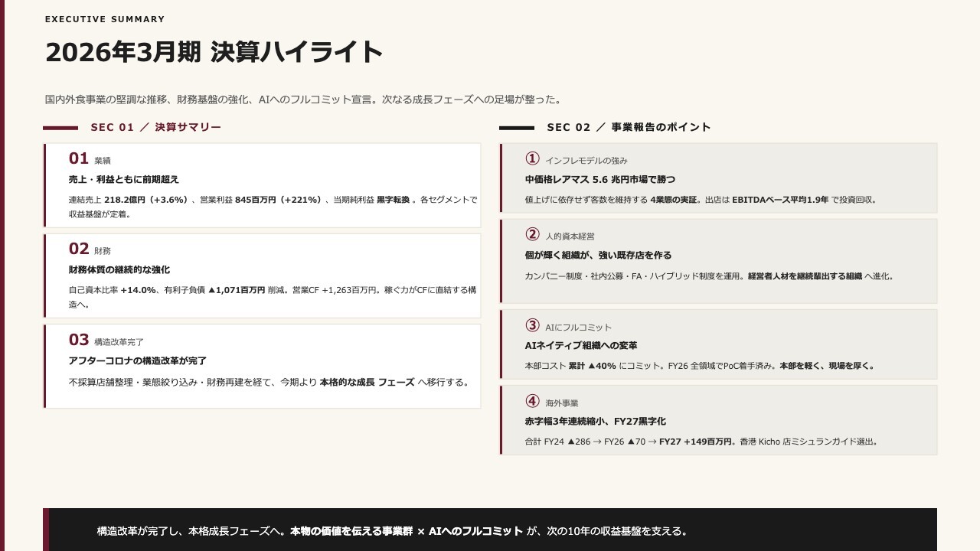This screenshot has height=551, width=980.
Task: Click the number 03 in 構造改革完了 card
Action: tap(79, 340)
